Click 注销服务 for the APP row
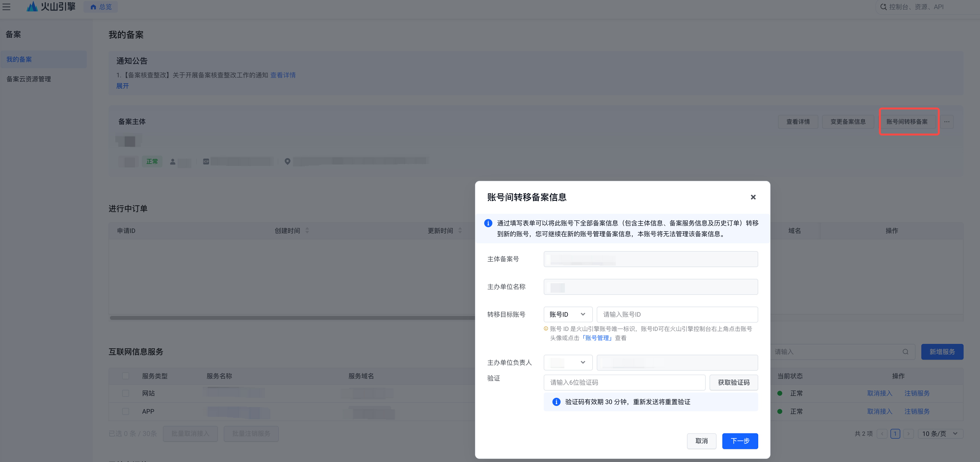The image size is (980, 462). point(917,411)
